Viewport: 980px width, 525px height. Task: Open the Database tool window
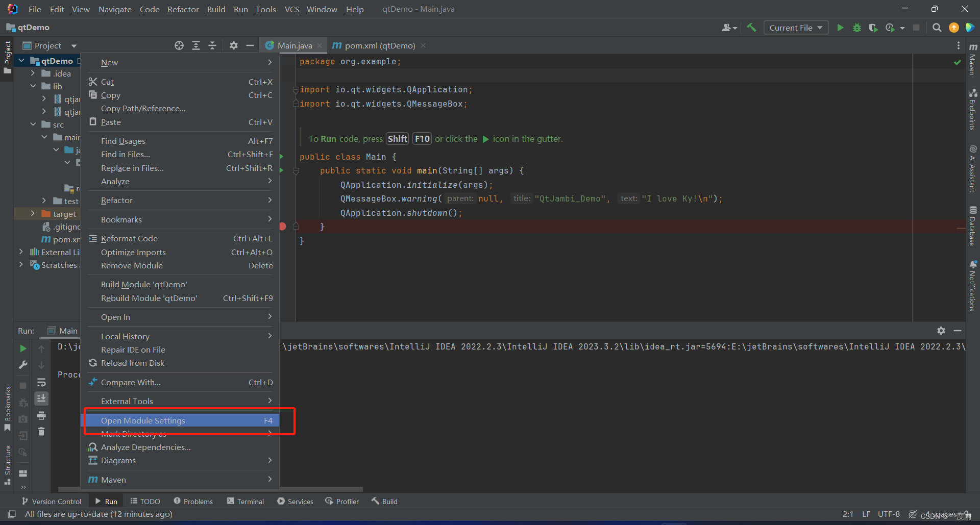tap(973, 224)
